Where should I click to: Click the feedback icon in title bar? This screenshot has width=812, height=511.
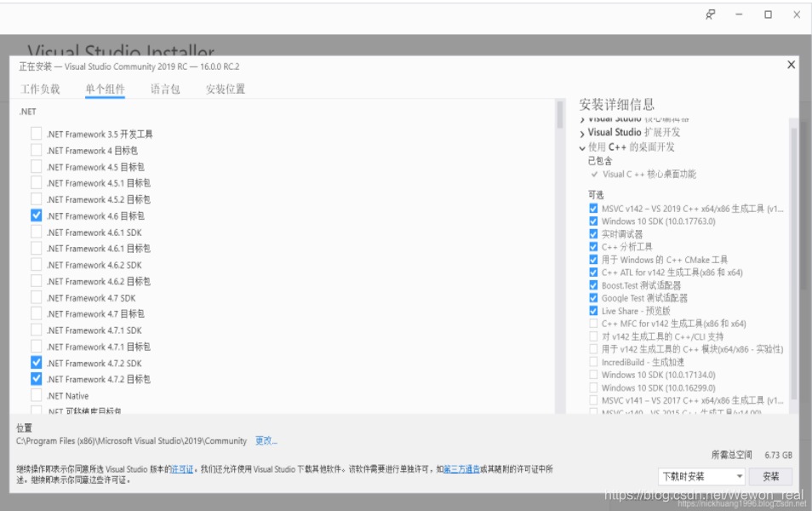[711, 14]
